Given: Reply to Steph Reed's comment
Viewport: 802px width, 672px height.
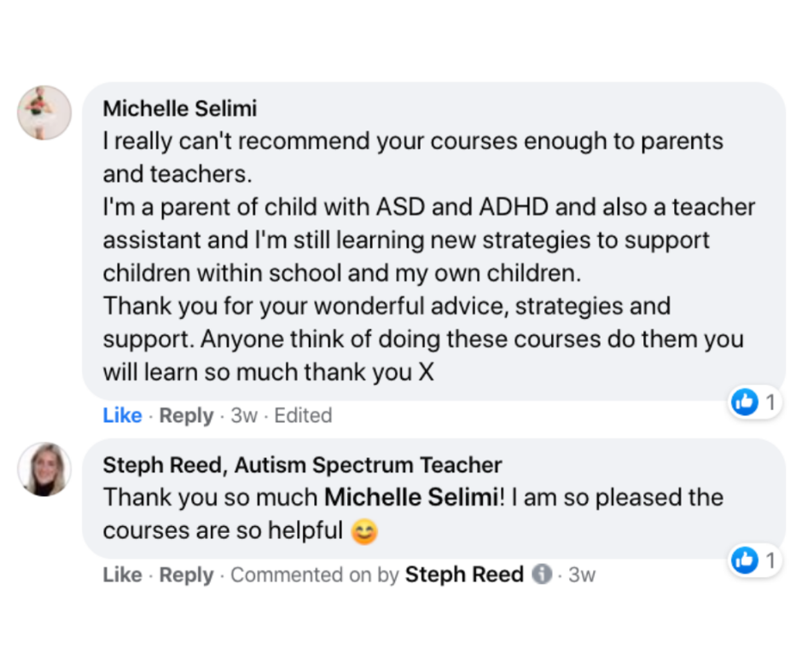Looking at the screenshot, I should click(x=186, y=575).
